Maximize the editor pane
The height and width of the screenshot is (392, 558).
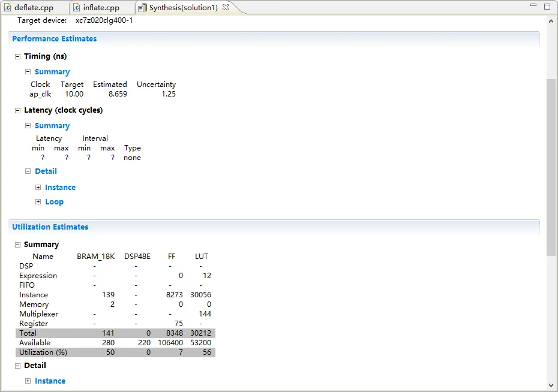[x=547, y=6]
